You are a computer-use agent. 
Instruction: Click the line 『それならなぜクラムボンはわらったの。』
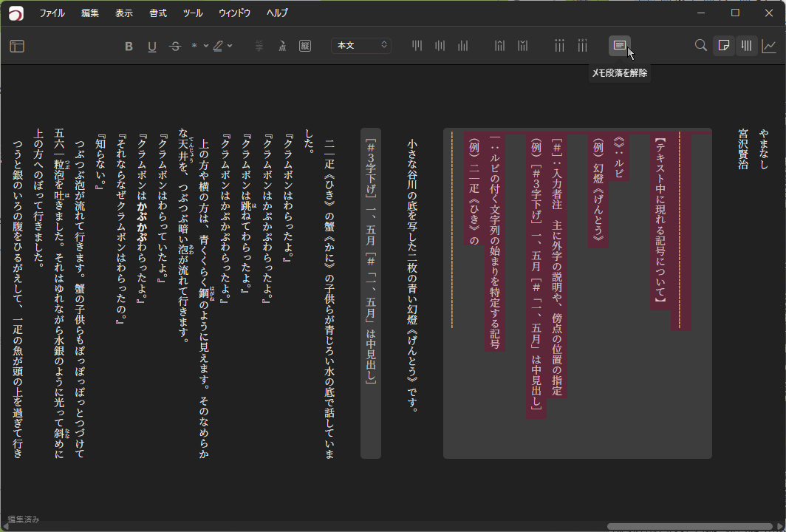[x=122, y=229]
